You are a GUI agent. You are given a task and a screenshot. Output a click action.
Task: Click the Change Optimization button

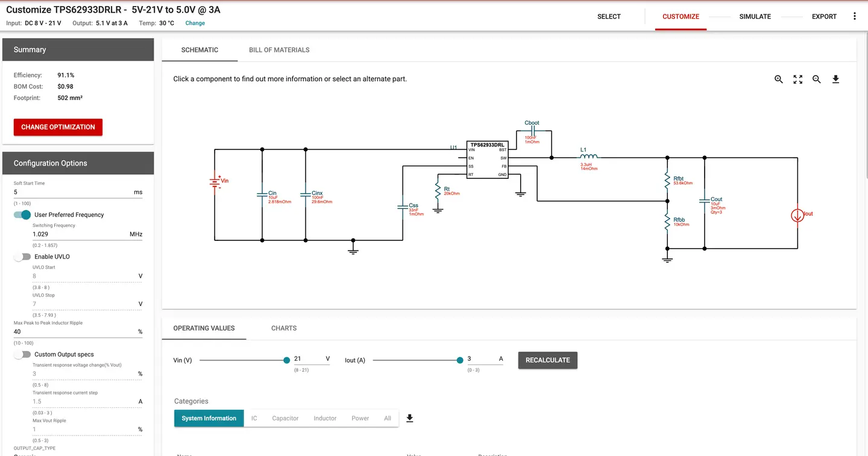pos(58,127)
